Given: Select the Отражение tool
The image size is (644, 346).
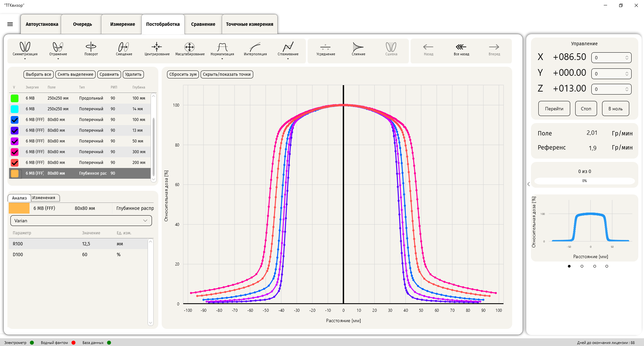Looking at the screenshot, I should click(x=58, y=47).
